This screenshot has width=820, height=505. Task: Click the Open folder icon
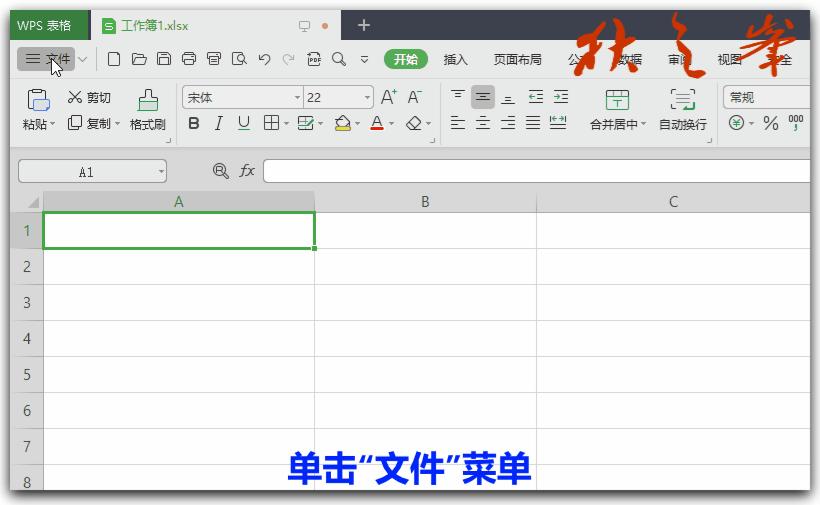pyautogui.click(x=139, y=59)
